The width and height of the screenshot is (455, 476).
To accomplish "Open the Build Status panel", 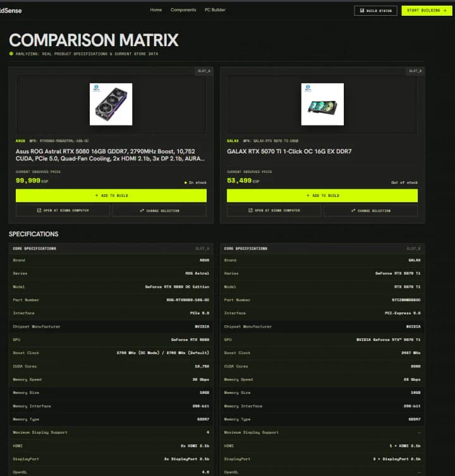I will coord(375,11).
